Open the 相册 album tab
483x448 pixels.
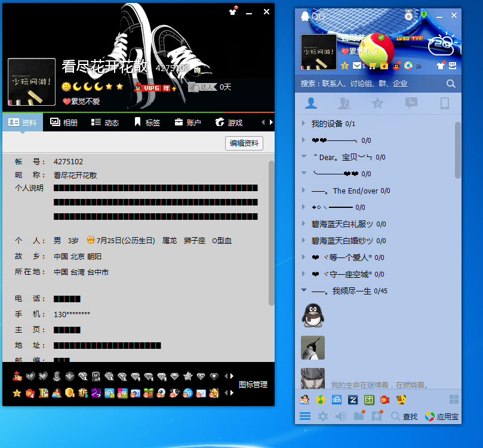tap(64, 122)
